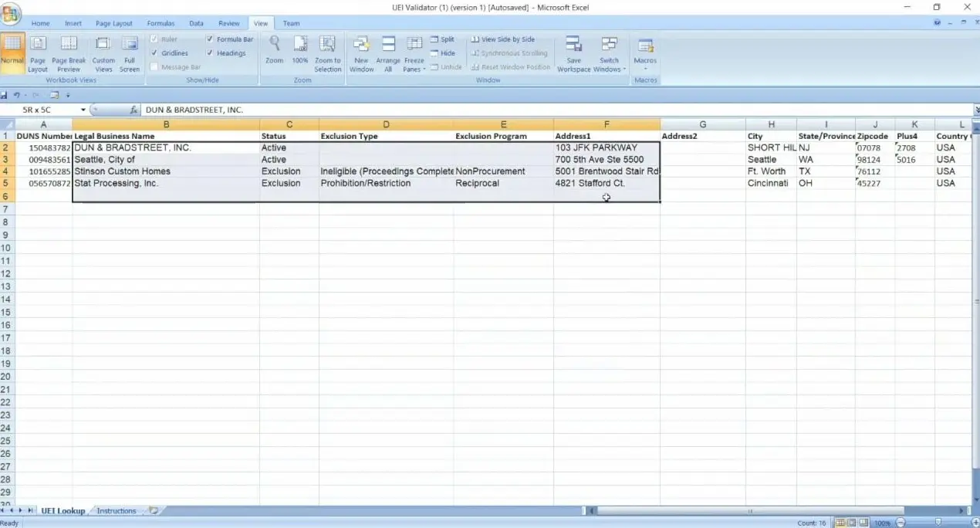Screen dimensions: 980x528
Task: Save Workspace from ribbon
Action: [574, 53]
